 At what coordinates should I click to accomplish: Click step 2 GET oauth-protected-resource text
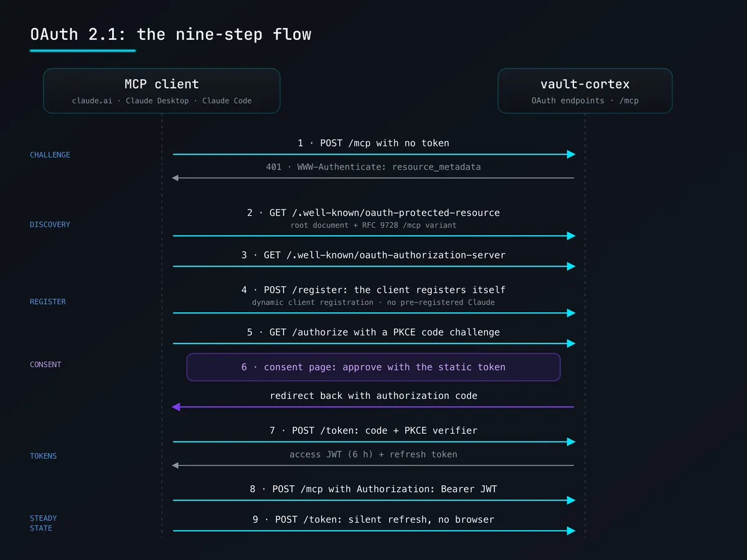click(x=374, y=213)
